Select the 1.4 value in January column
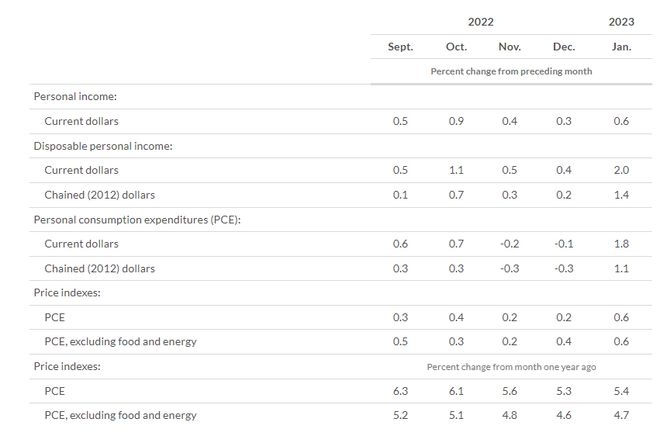The image size is (660, 436). coord(621,195)
